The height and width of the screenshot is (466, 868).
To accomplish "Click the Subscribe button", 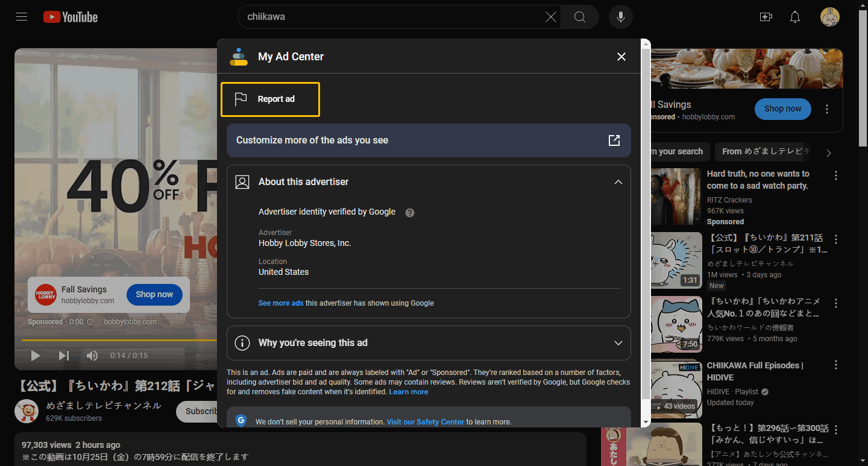I will pyautogui.click(x=197, y=411).
